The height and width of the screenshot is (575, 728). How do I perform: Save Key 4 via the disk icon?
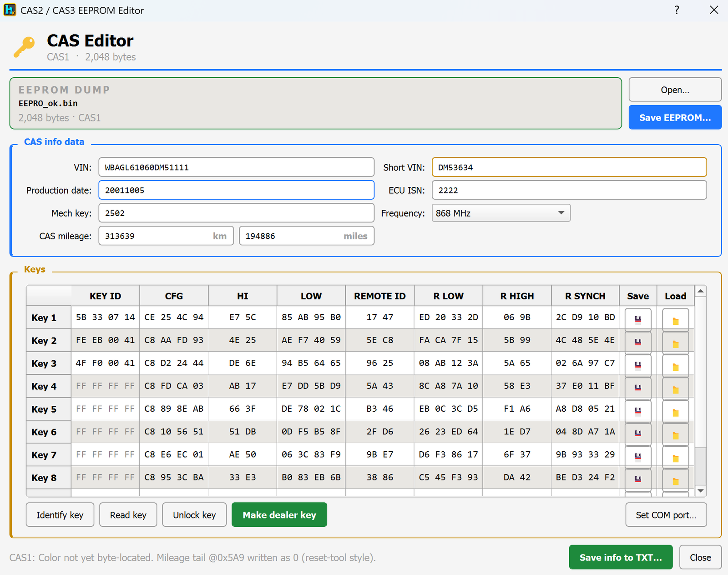tap(638, 388)
